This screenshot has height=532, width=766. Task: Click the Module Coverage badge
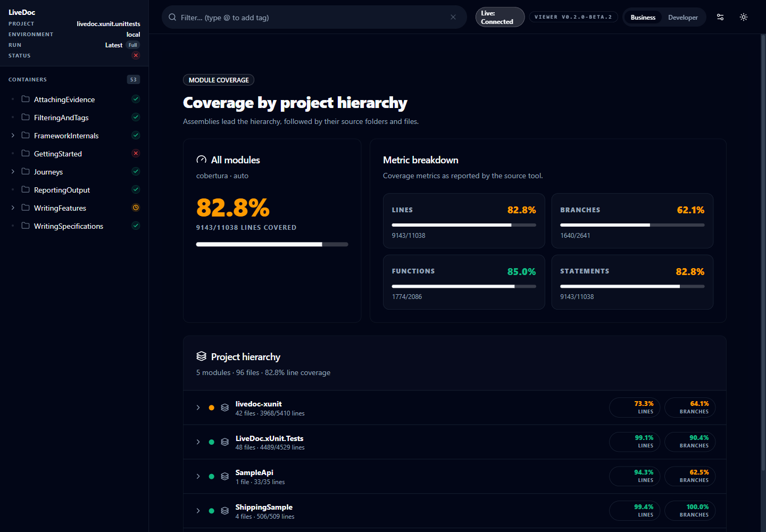219,80
